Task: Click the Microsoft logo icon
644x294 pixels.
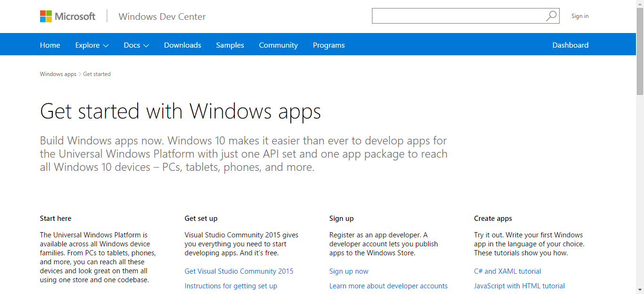Action: click(x=47, y=16)
